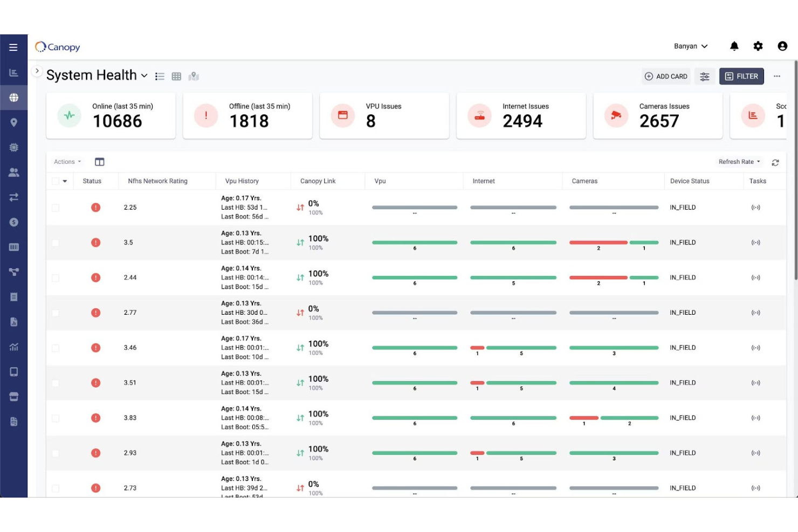Click the Device Status column header

pyautogui.click(x=690, y=181)
